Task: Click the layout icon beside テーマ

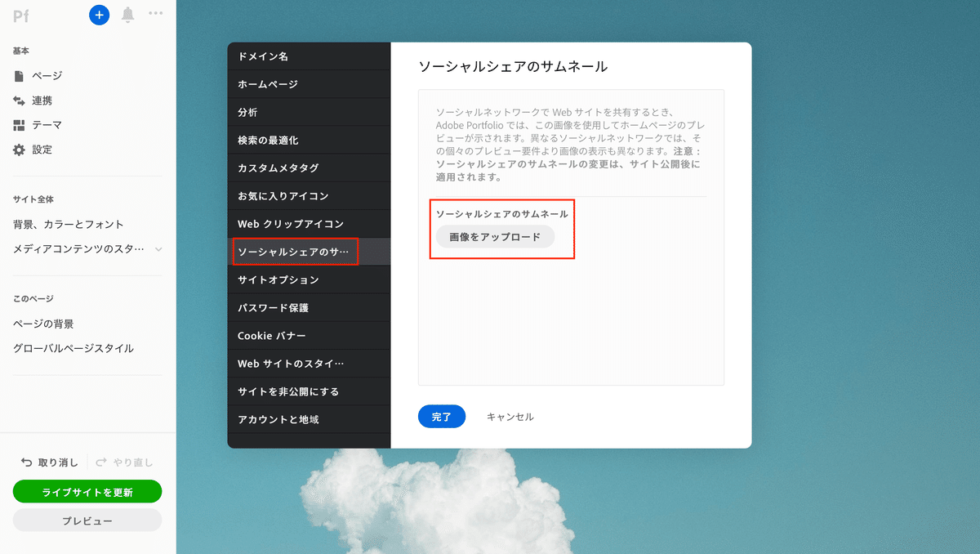Action: 19,125
